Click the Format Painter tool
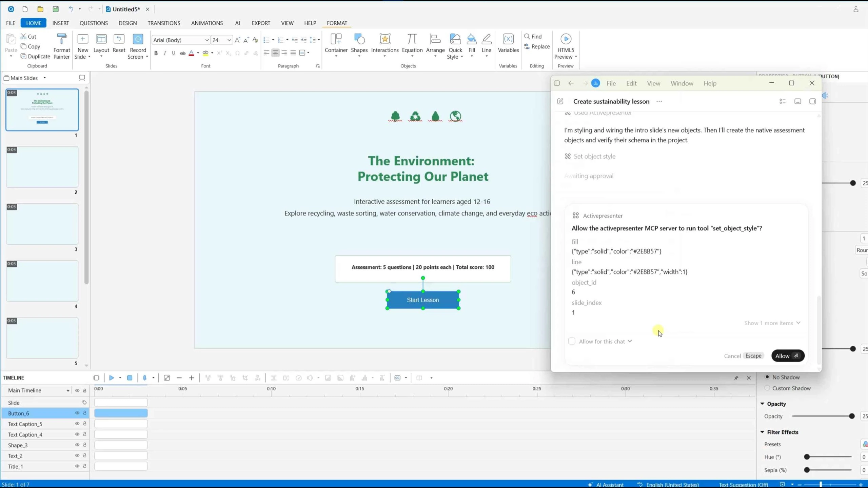Image resolution: width=868 pixels, height=488 pixels. coord(61,46)
